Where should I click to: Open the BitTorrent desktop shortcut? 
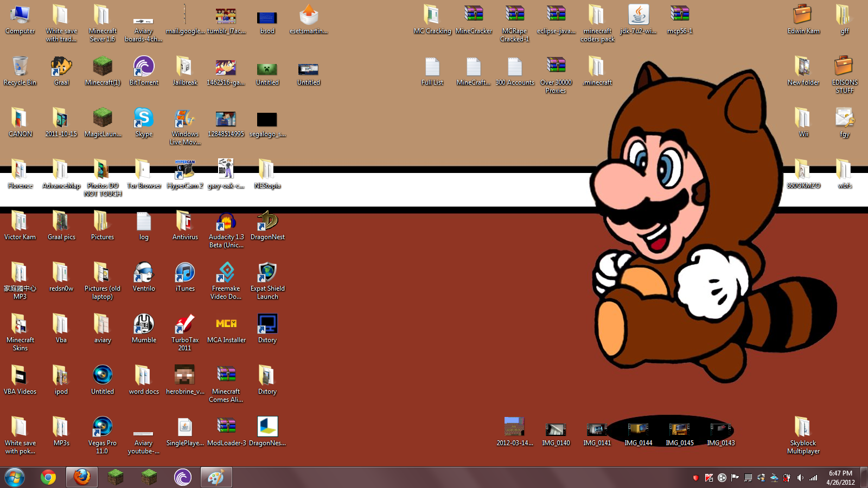coord(144,67)
